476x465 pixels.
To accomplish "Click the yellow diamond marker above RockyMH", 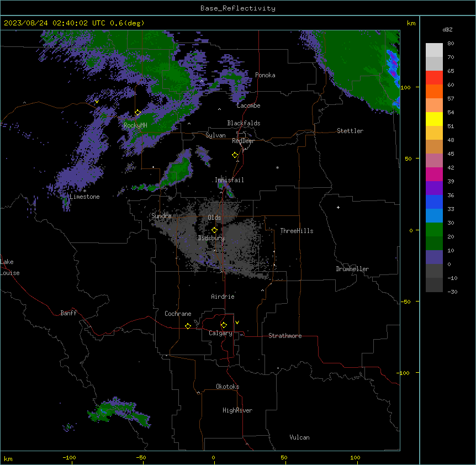I will (x=138, y=113).
